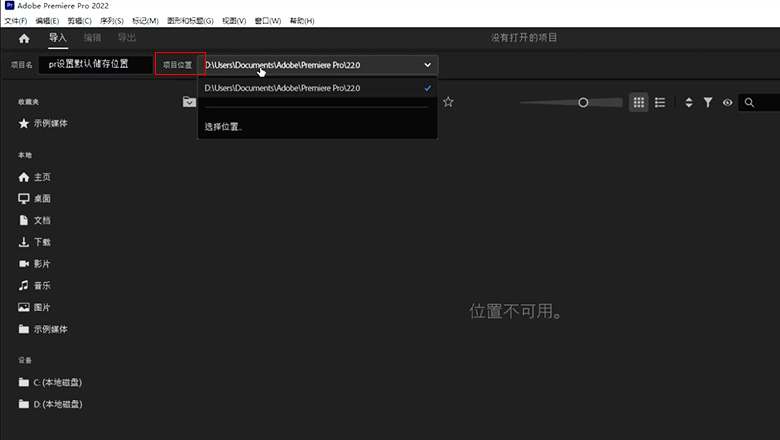Switch to grid thumbnail view
The width and height of the screenshot is (780, 440).
pos(639,102)
